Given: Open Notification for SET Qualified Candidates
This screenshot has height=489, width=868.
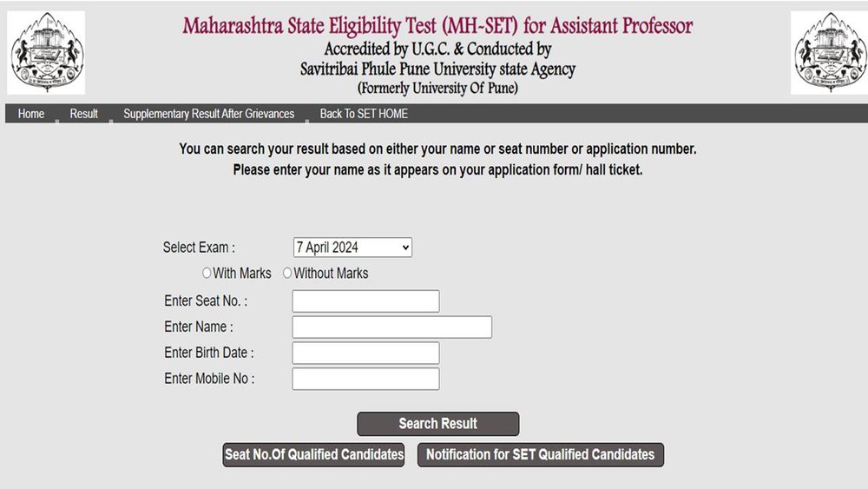Looking at the screenshot, I should point(540,454).
